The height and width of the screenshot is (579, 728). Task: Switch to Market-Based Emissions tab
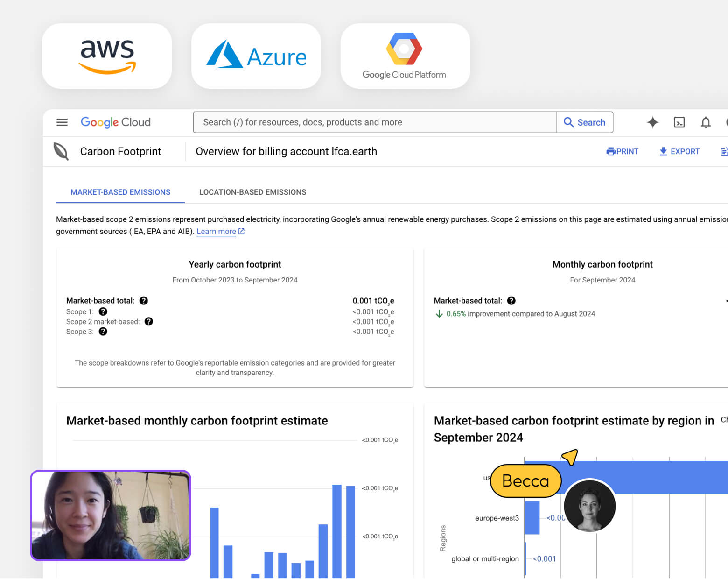coord(120,192)
